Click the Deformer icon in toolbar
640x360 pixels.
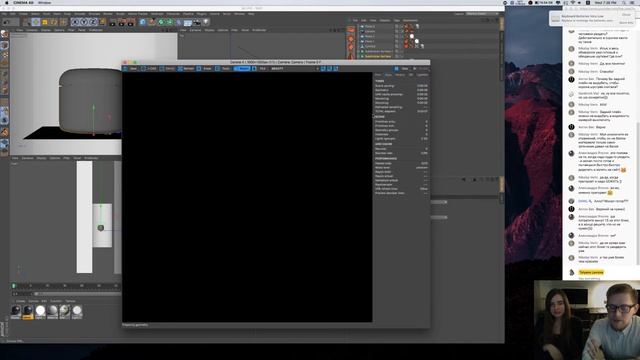click(179, 22)
